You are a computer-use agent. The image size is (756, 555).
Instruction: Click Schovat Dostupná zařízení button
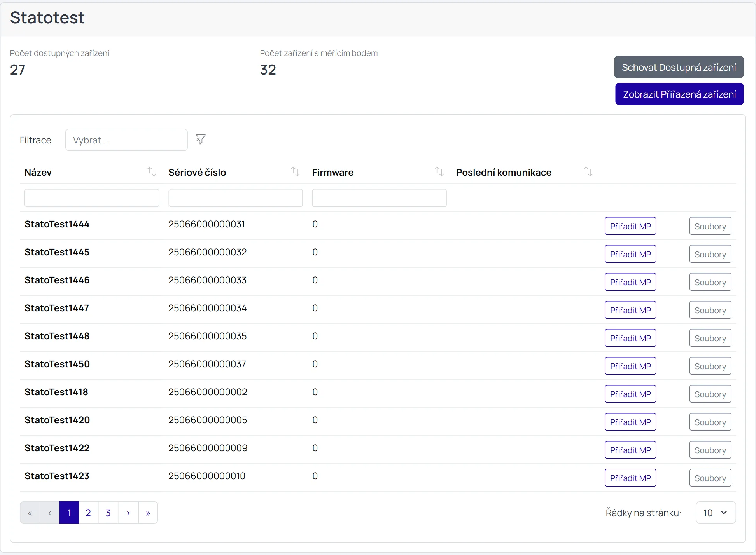click(679, 67)
